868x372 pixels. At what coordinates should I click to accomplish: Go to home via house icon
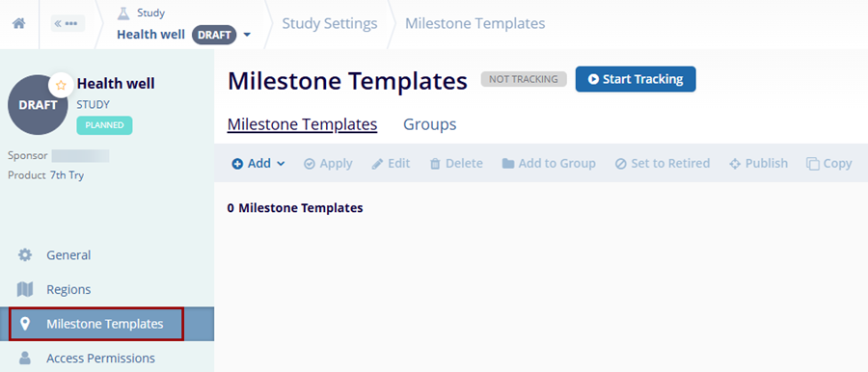point(19,24)
